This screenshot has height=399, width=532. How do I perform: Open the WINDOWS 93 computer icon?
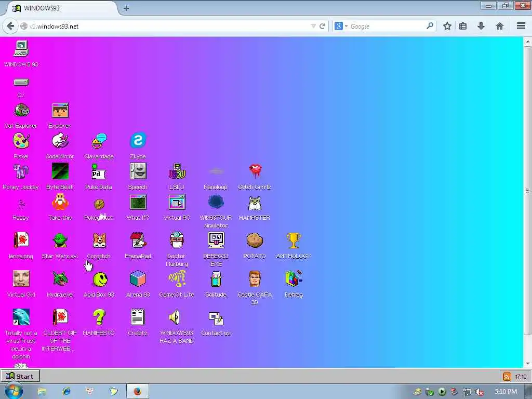tap(21, 48)
